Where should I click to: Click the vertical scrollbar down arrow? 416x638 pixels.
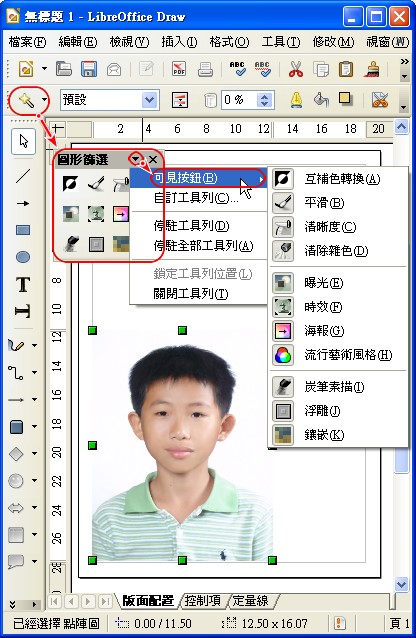coord(401,585)
